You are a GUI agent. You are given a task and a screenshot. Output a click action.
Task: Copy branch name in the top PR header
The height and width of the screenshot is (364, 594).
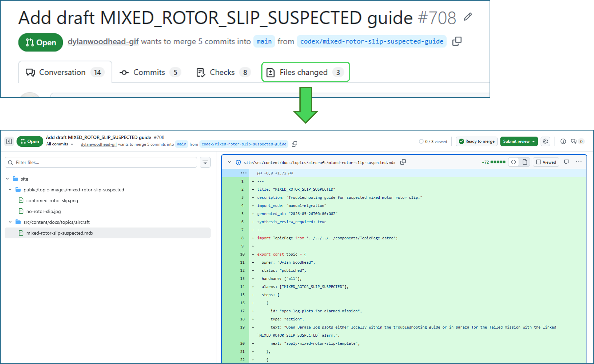(x=457, y=41)
